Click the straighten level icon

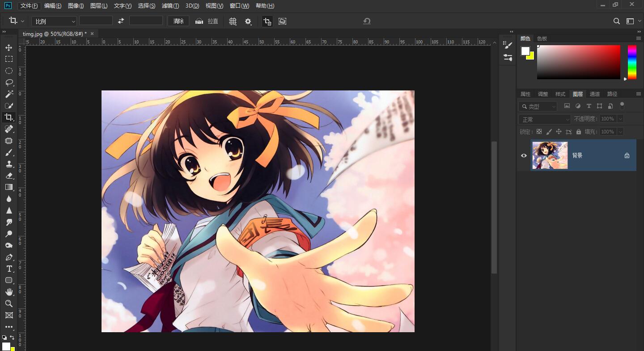tap(199, 21)
